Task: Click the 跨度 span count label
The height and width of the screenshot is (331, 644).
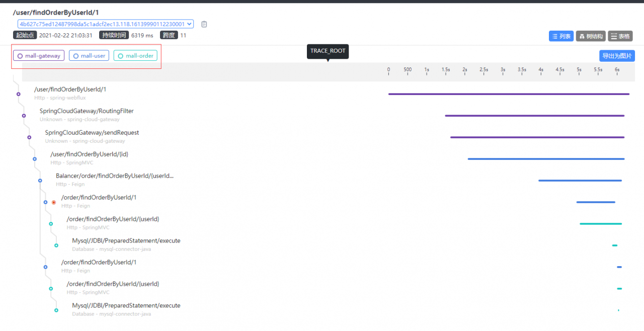Action: click(169, 35)
